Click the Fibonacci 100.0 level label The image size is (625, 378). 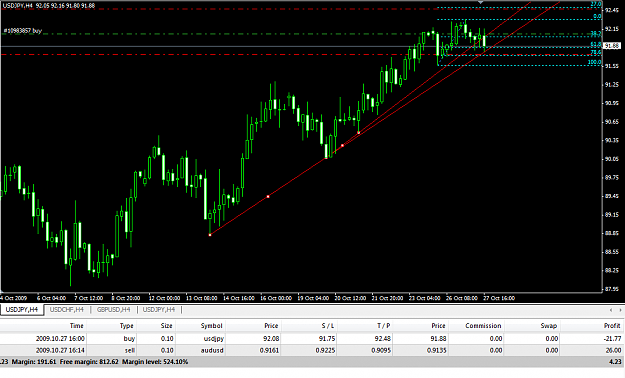(595, 62)
